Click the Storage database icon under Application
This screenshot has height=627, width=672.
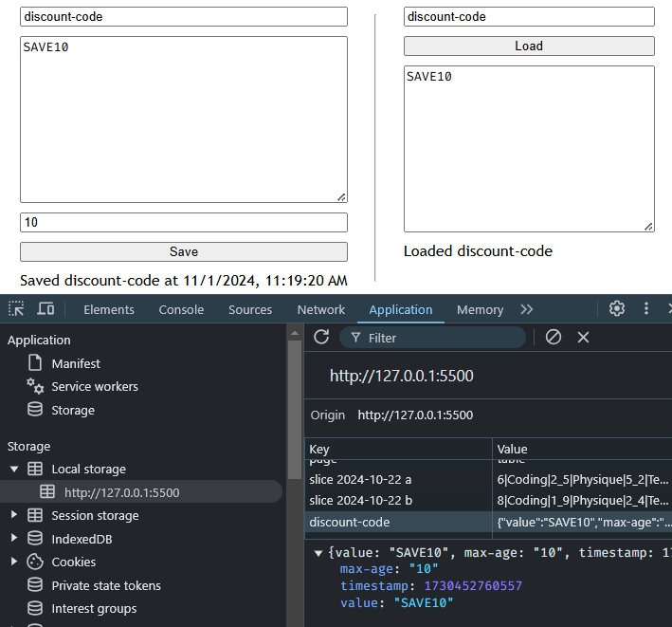tap(35, 410)
